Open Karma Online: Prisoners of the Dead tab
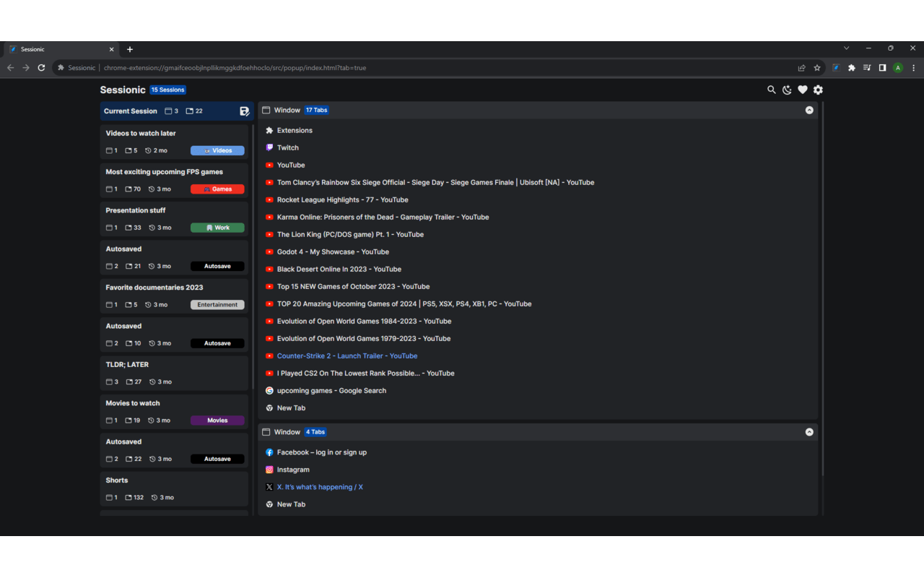Viewport: 924px width, 578px height. [383, 217]
